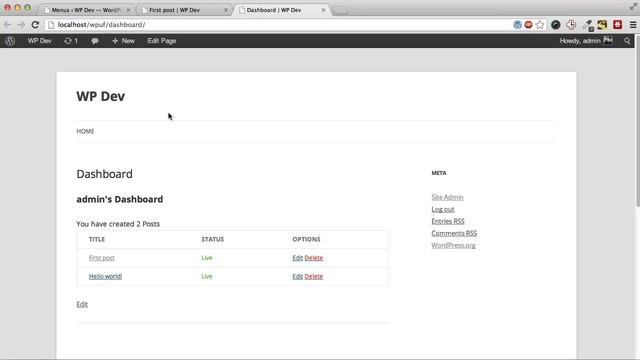The image size is (640, 360).
Task: Open the New content menu
Action: [123, 41]
